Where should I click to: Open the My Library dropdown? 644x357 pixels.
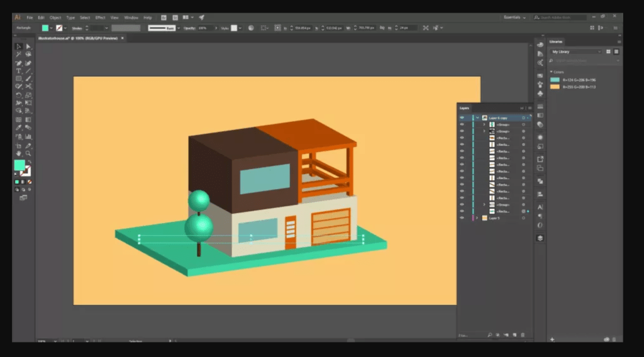click(576, 52)
